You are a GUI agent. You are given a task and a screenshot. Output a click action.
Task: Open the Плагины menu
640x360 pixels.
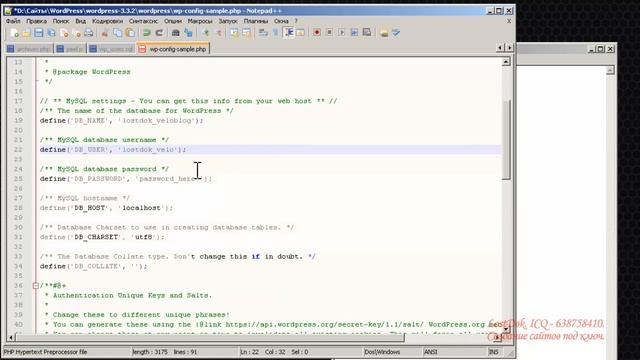pos(256,21)
